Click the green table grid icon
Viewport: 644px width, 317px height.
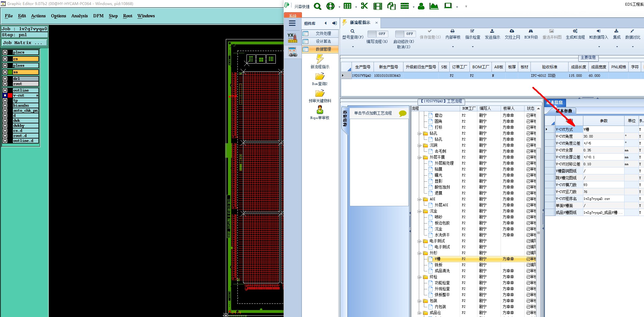[347, 6]
